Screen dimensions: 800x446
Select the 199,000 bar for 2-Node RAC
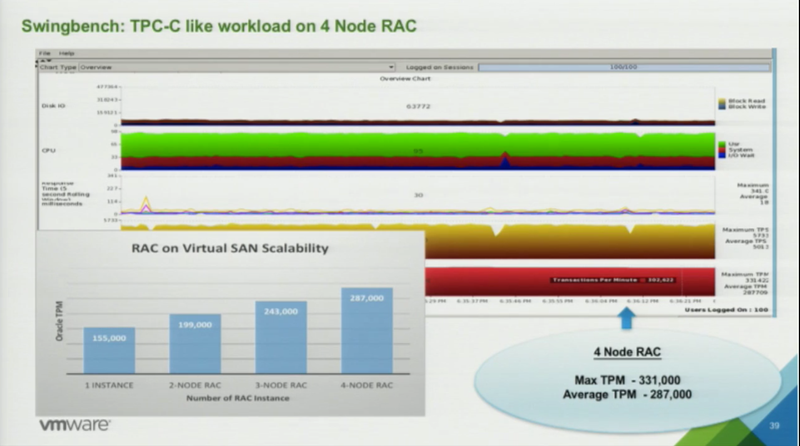pyautogui.click(x=195, y=344)
